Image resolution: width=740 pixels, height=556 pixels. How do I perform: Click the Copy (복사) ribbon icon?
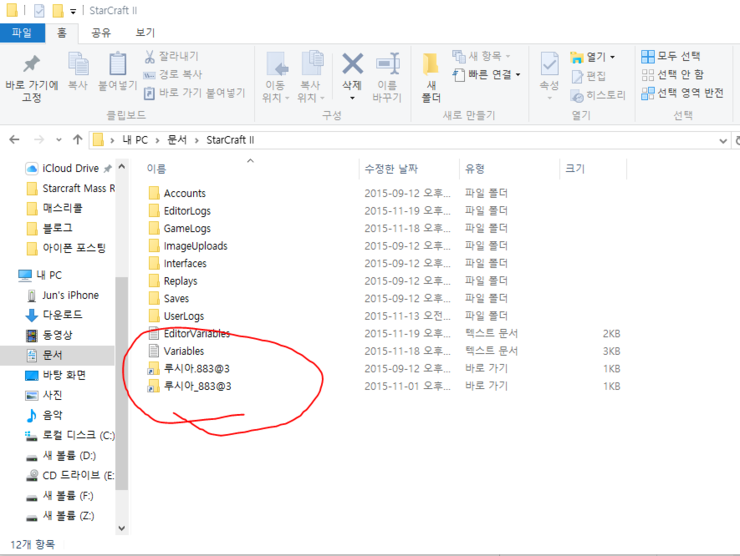78,64
